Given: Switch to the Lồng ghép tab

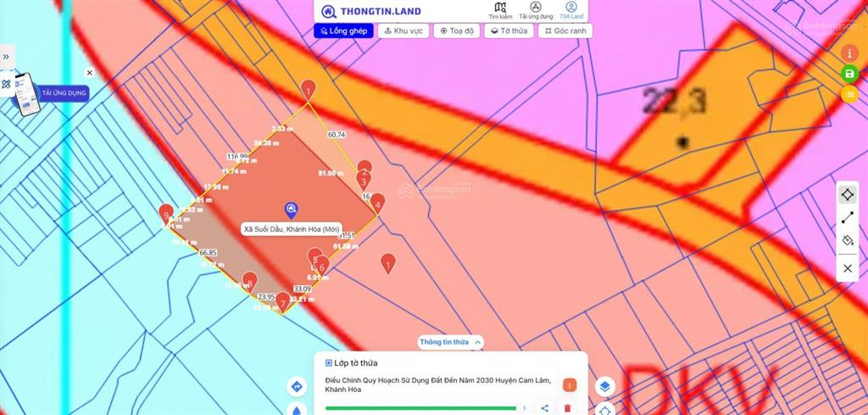Looking at the screenshot, I should (343, 31).
